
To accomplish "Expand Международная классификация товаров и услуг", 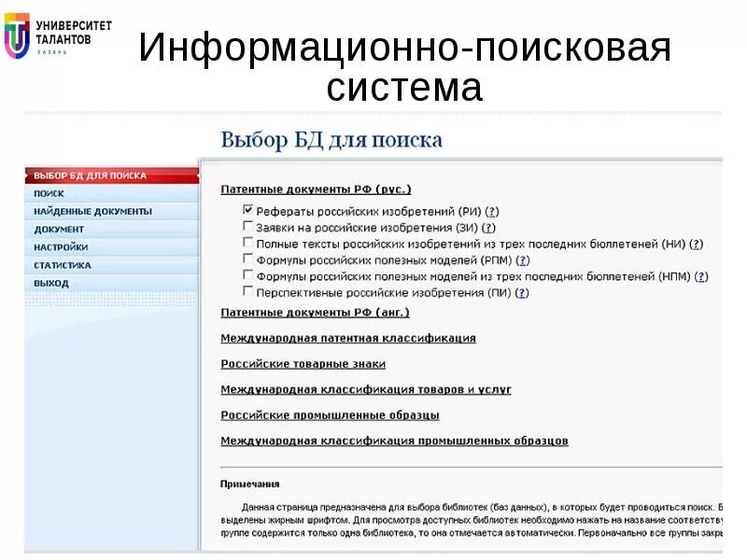I will tap(366, 390).
